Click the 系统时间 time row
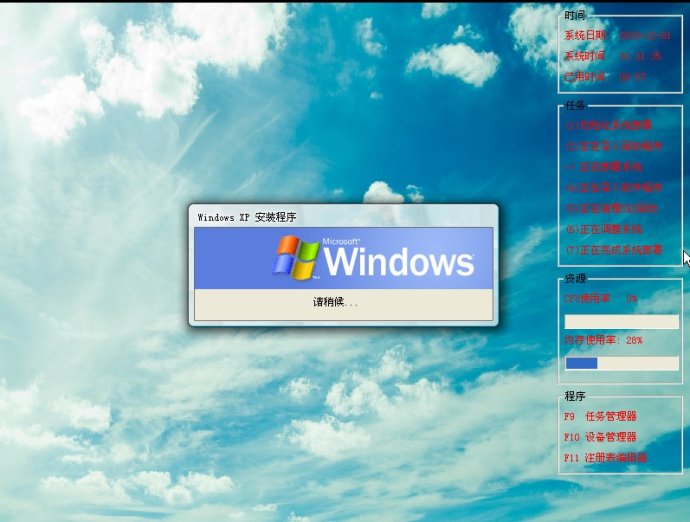 pyautogui.click(x=613, y=56)
